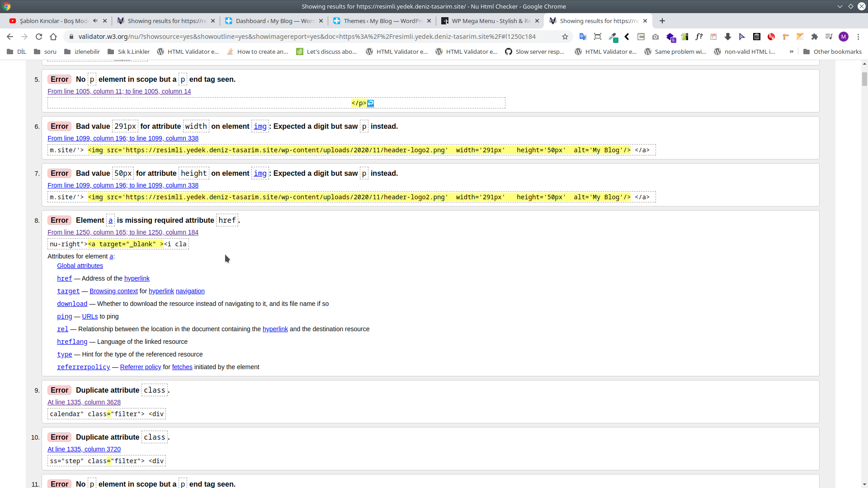This screenshot has width=868, height=488.
Task: Click the vertical page scrollbar thumb
Action: [864, 79]
